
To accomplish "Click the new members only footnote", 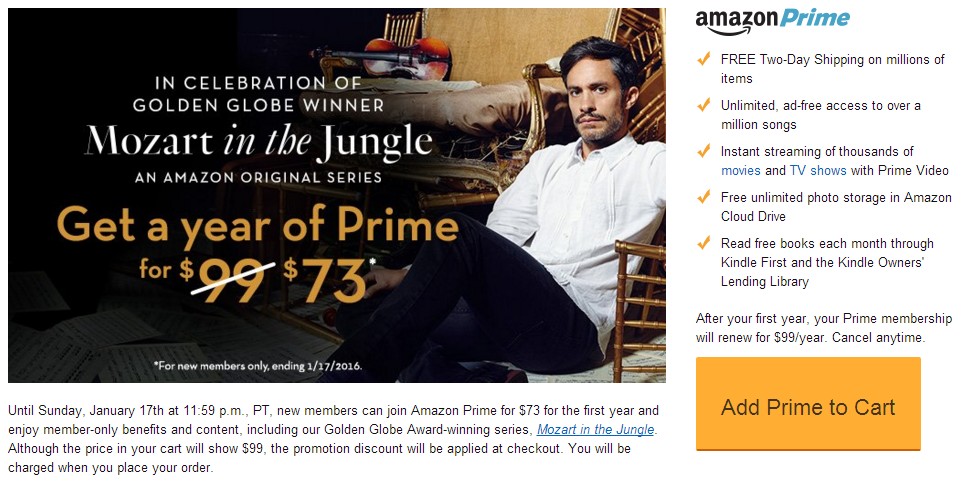I will (x=258, y=366).
